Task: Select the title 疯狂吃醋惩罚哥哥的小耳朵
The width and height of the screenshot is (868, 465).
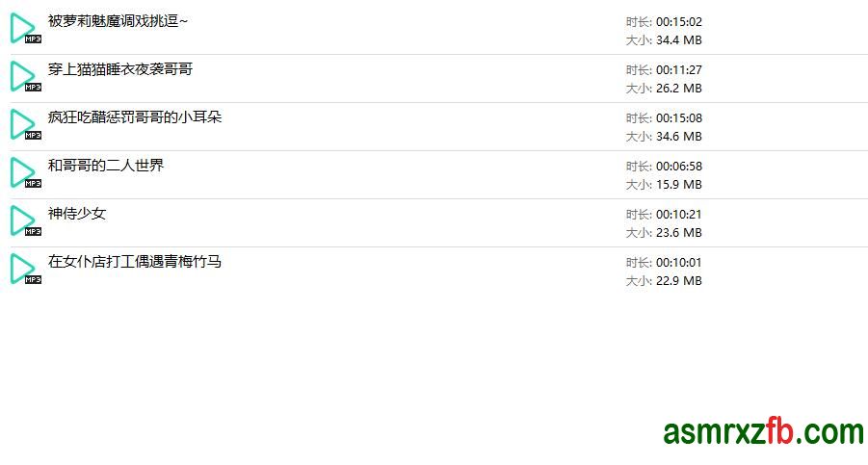Action: (x=135, y=117)
